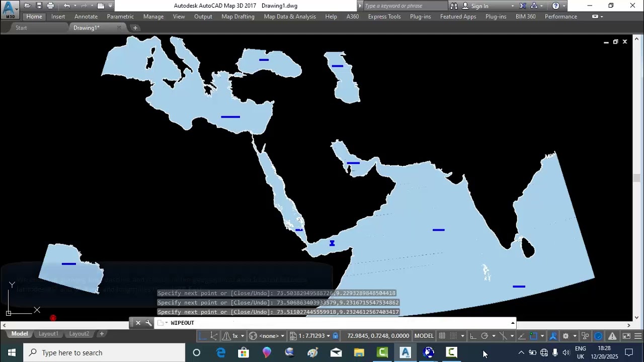Click the Plot printer icon
This screenshot has height=362, width=644.
[50, 6]
